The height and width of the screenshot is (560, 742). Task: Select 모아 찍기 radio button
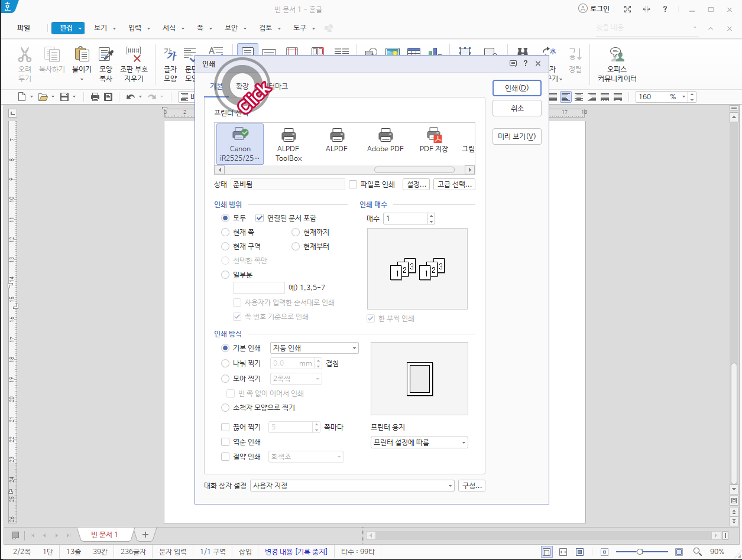pos(225,379)
